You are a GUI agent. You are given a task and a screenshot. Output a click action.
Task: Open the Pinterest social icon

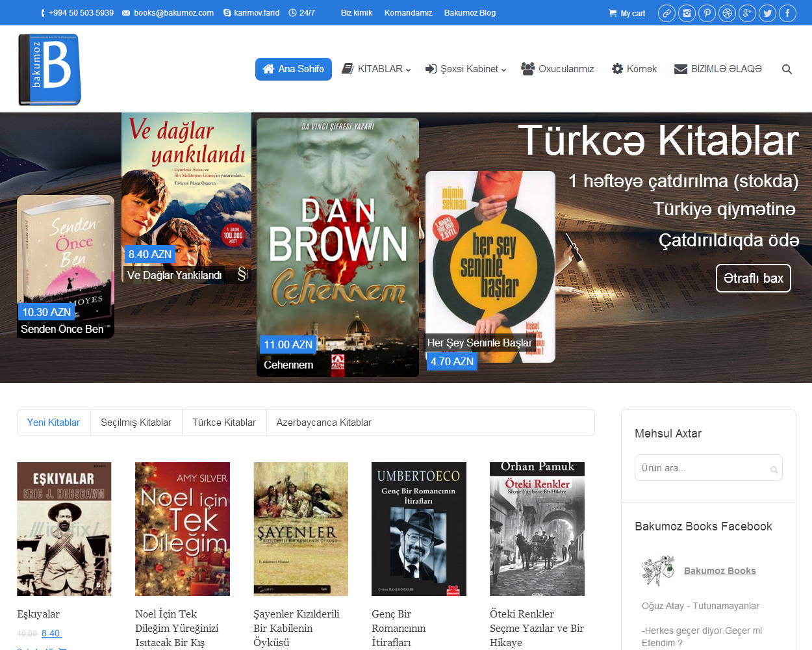707,13
